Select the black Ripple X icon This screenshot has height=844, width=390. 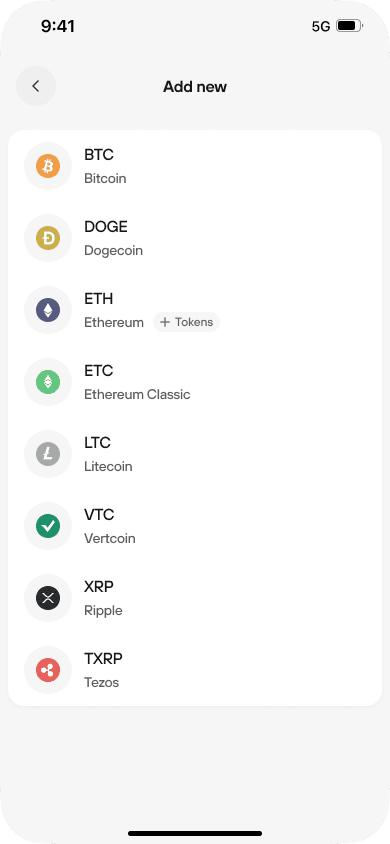click(x=48, y=598)
